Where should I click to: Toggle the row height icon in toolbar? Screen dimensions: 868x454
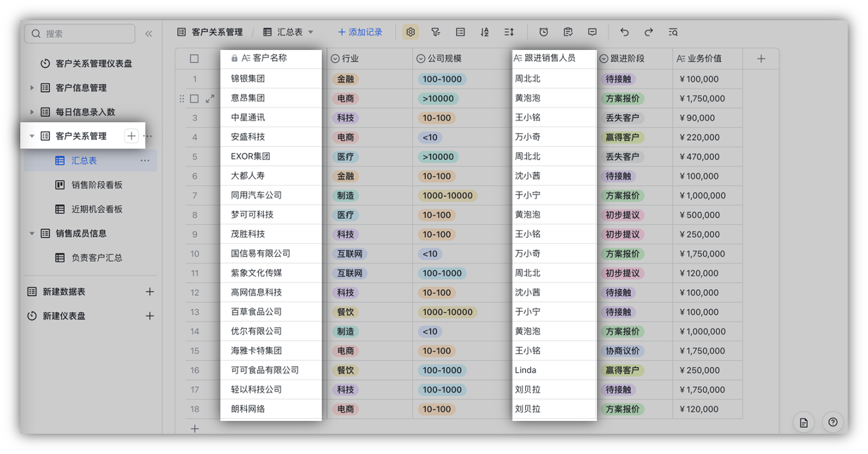pyautogui.click(x=508, y=32)
